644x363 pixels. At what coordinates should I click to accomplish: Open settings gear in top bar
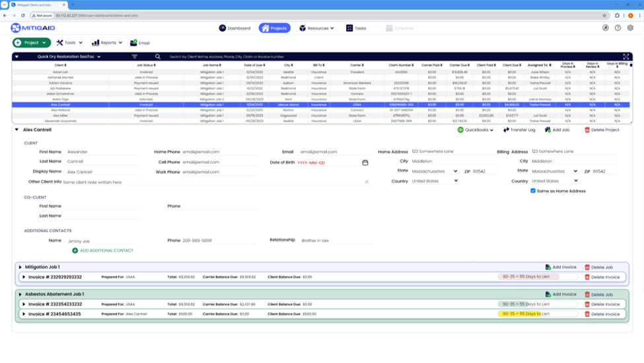(630, 28)
